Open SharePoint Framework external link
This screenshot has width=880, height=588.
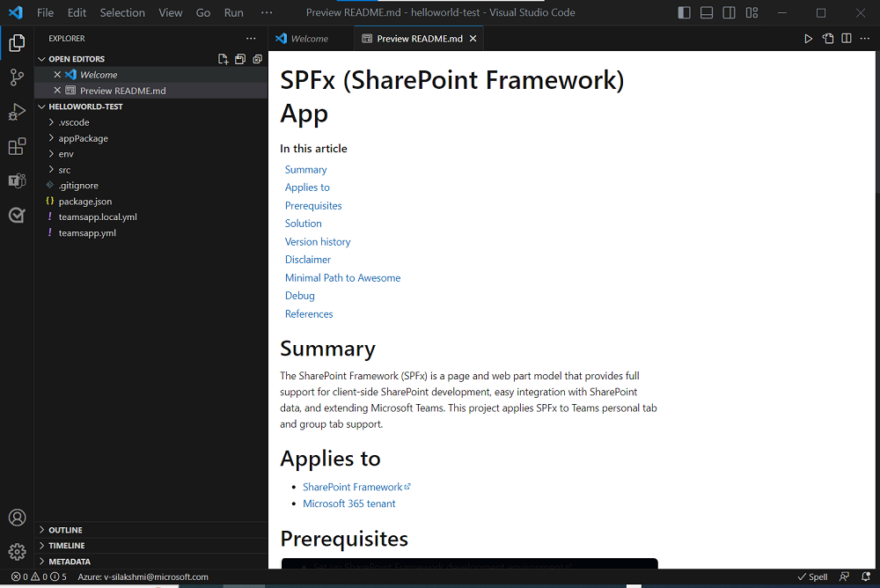(356, 487)
